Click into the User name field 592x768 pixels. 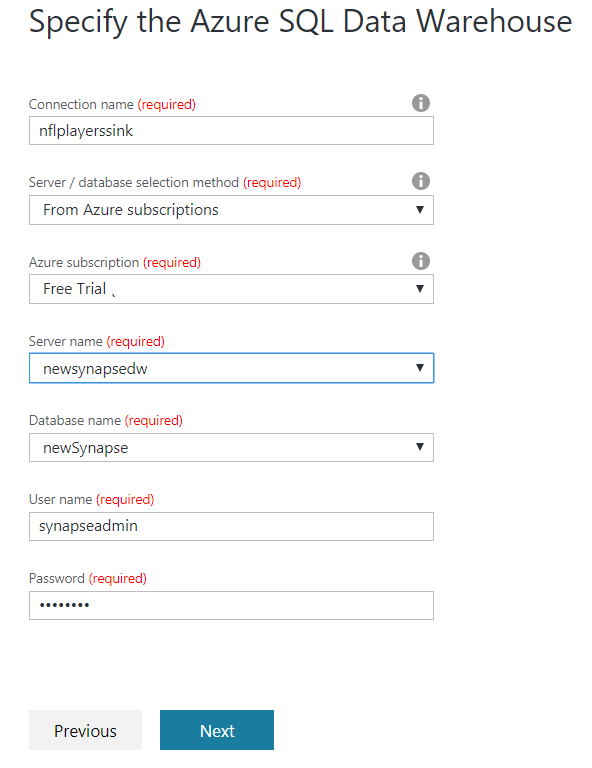[231, 526]
